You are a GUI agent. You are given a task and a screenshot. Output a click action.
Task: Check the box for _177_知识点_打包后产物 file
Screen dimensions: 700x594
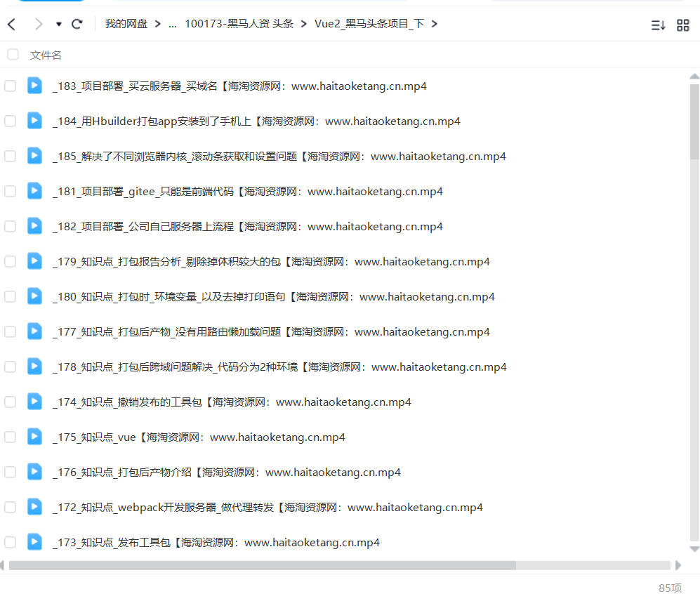click(x=11, y=331)
